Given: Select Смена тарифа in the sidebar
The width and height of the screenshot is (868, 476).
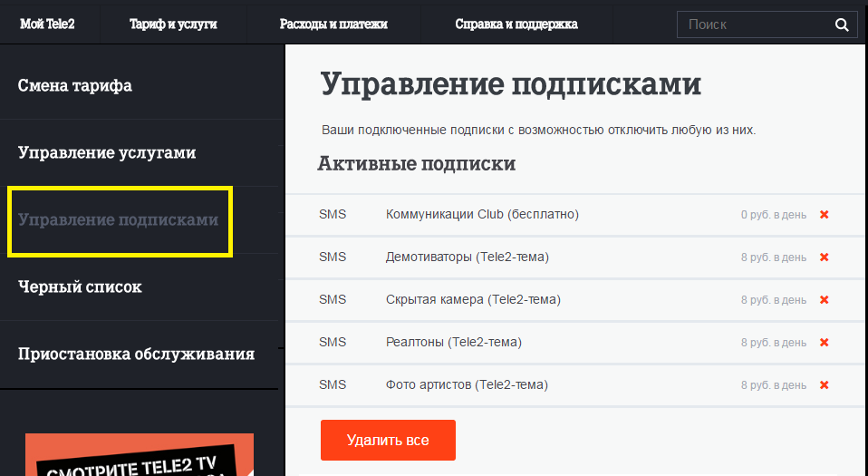Looking at the screenshot, I should 75,86.
